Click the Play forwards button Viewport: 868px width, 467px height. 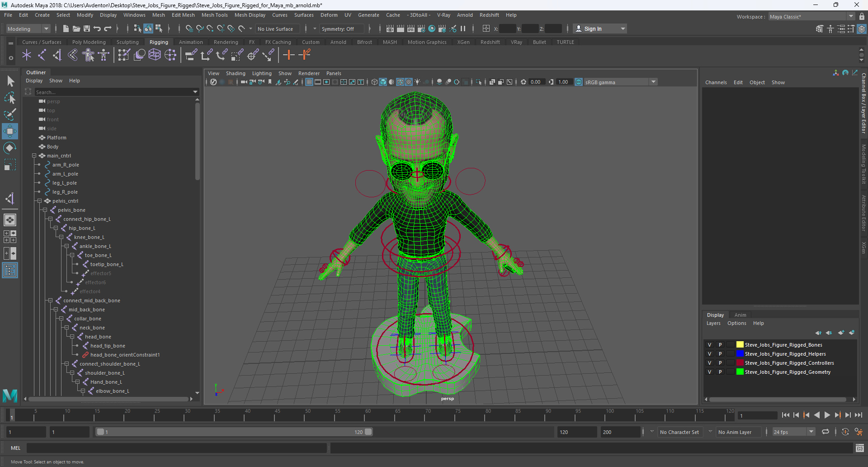pos(827,415)
